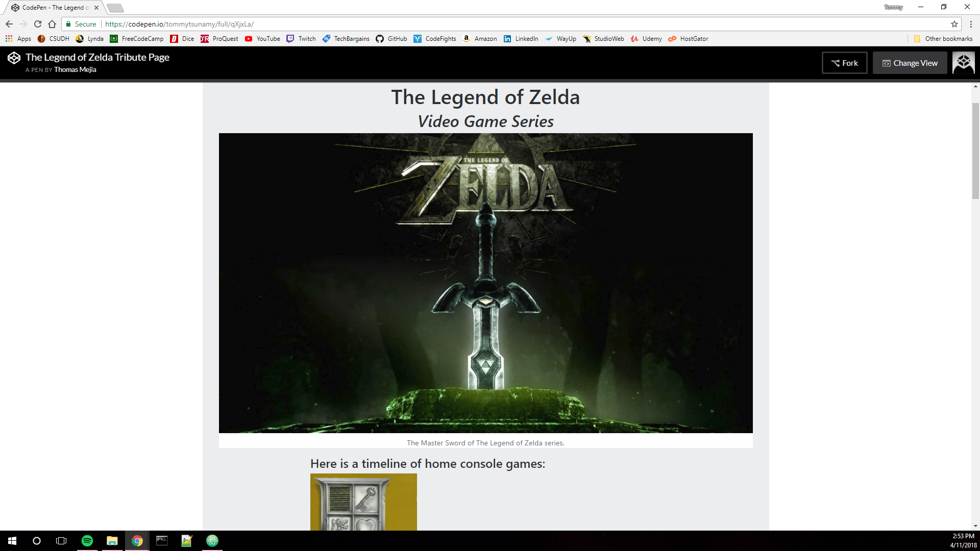The image size is (980, 551).
Task: Click the pen title The Legend of Zelda Tribute Page
Action: pos(97,57)
